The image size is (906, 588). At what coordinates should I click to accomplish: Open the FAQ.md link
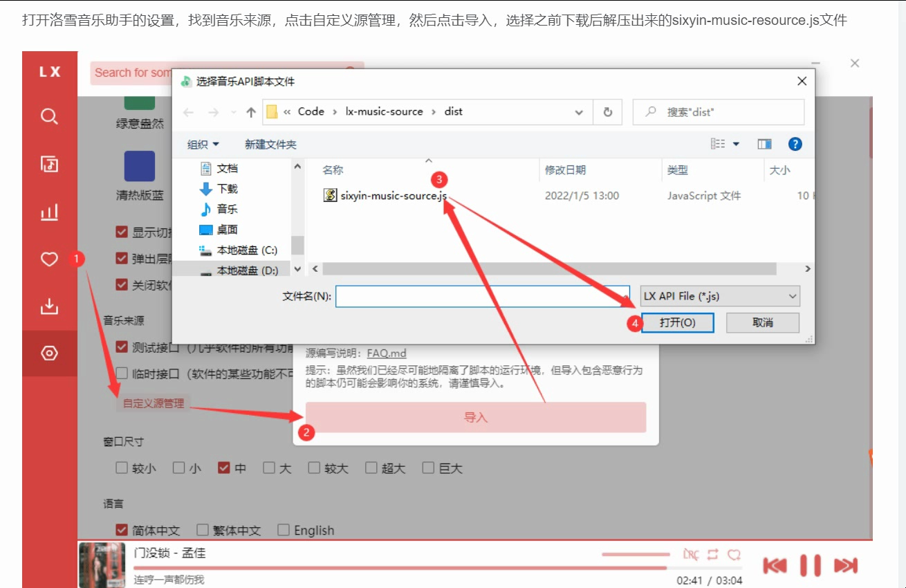tap(387, 353)
